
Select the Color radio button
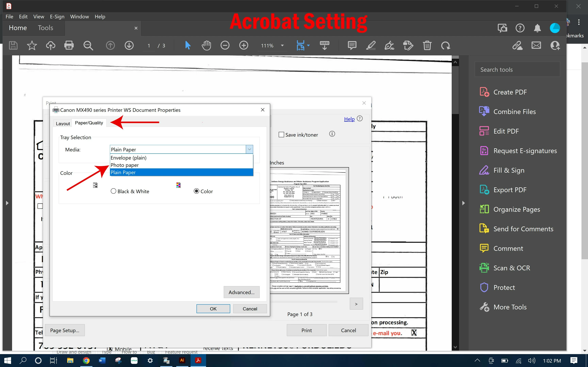(x=196, y=191)
